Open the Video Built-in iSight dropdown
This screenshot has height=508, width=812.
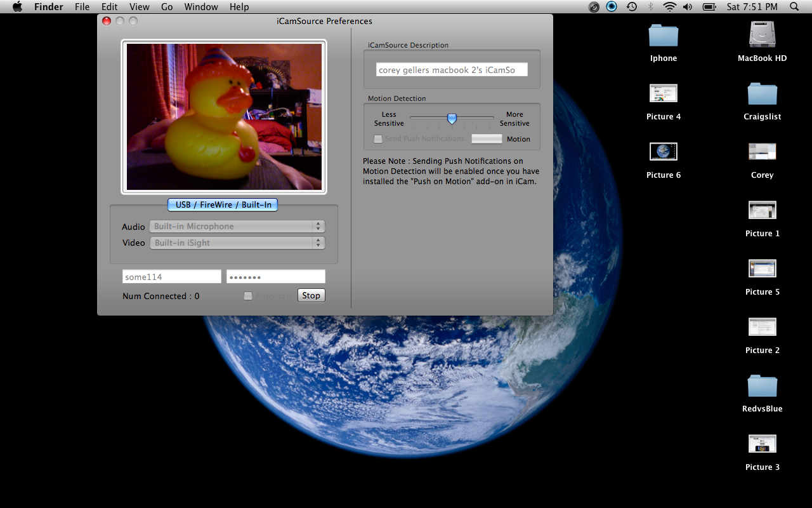point(237,243)
